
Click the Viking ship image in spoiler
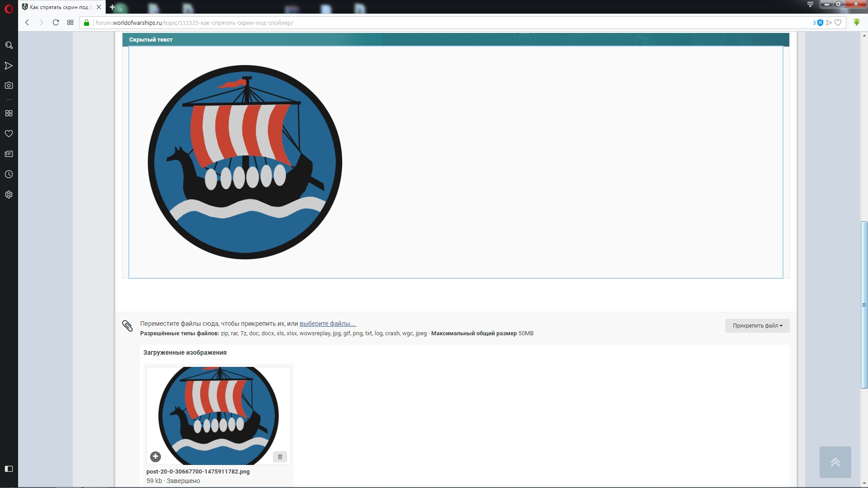pos(245,162)
